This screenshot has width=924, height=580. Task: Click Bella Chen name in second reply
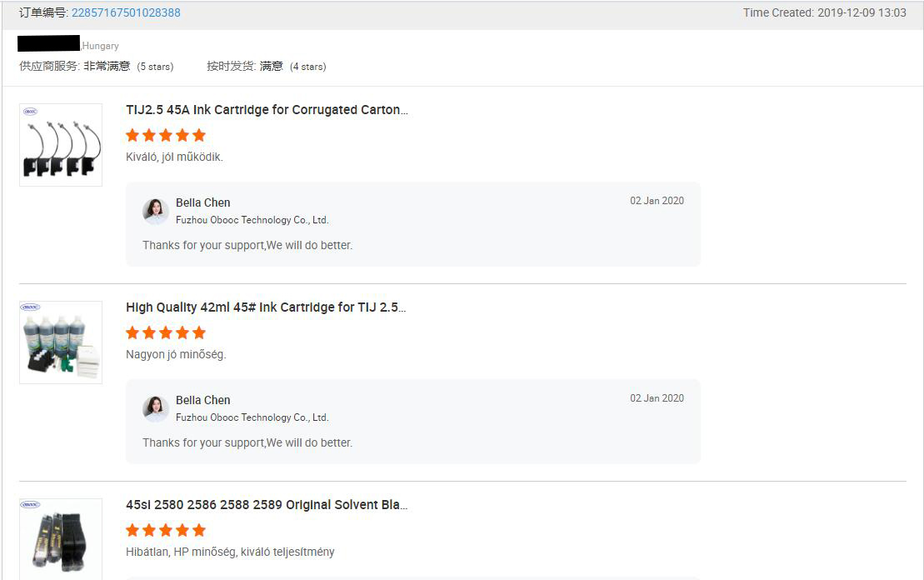click(202, 400)
